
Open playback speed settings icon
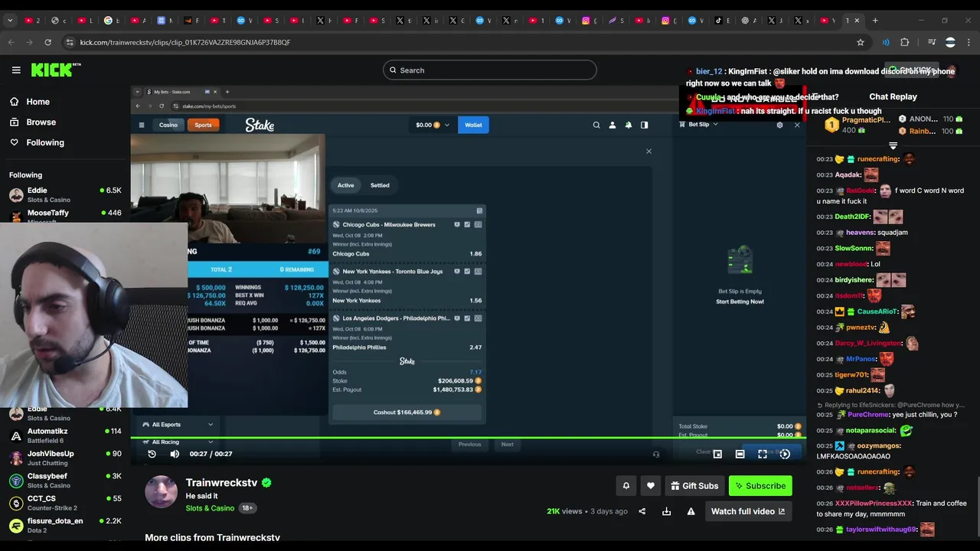tap(785, 454)
